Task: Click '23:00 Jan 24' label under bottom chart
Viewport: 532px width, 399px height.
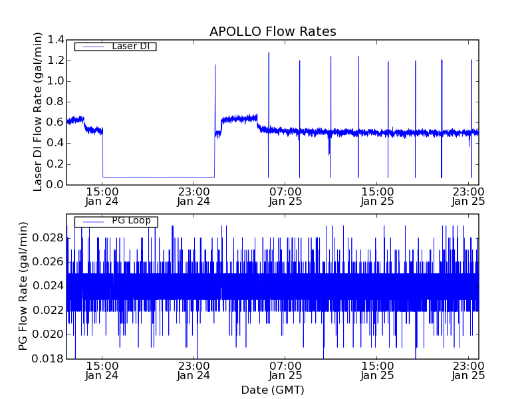Action: [x=194, y=371]
